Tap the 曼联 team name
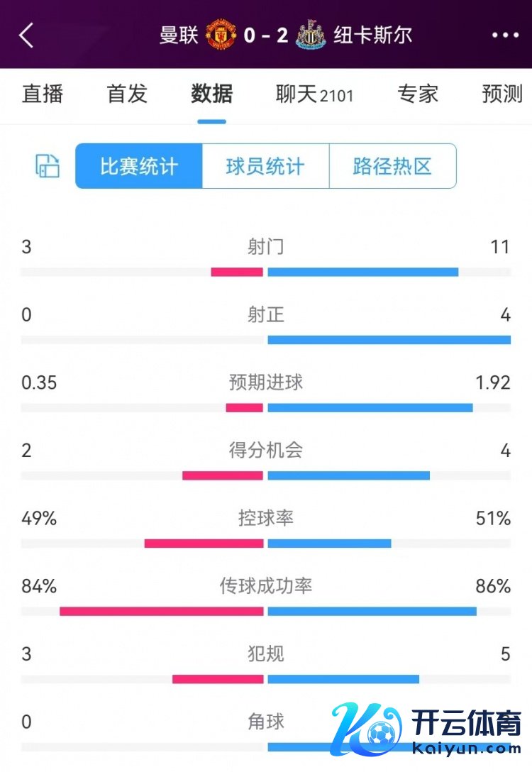Viewport: 532px width, 772px height. pos(179,35)
